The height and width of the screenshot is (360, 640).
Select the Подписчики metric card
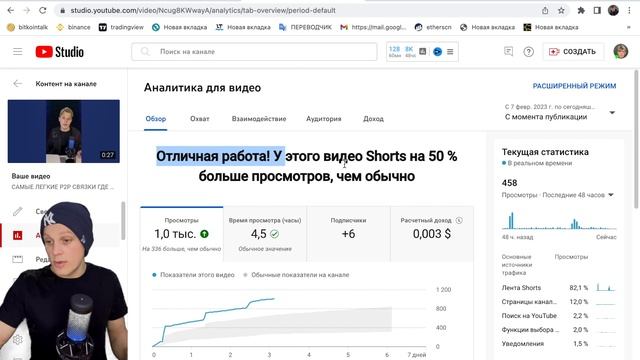tap(348, 234)
